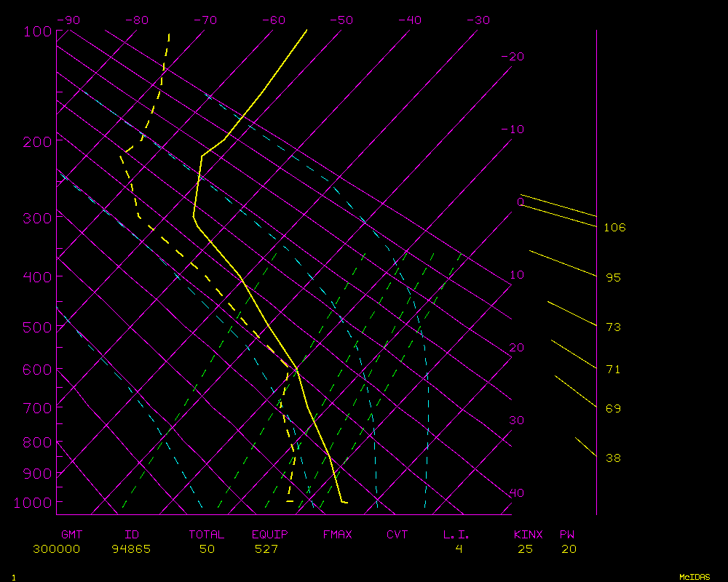The width and height of the screenshot is (728, 582).
Task: Click wind speed value 73
Action: click(x=613, y=327)
